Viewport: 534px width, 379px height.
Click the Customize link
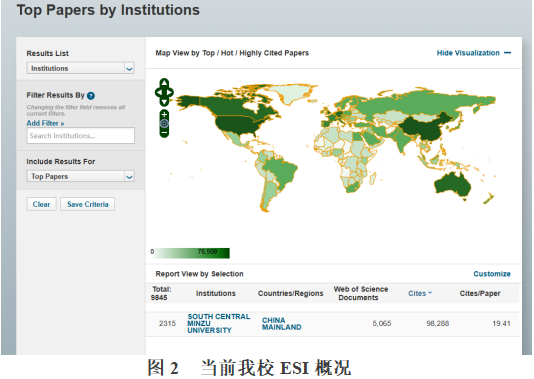[x=492, y=274]
